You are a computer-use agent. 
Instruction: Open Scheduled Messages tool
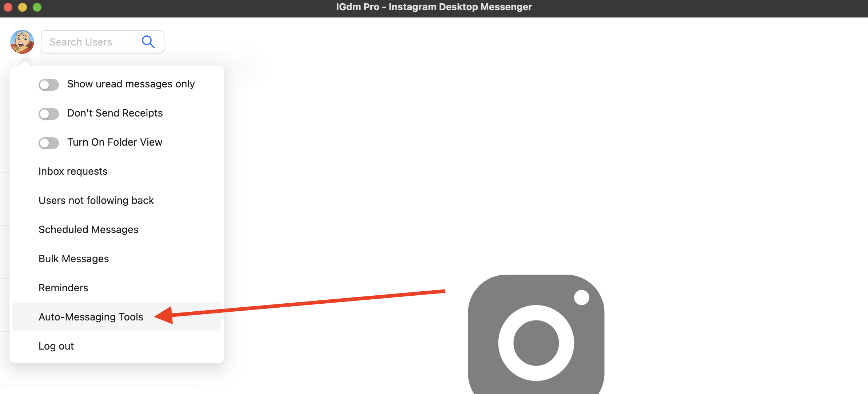[x=88, y=229]
